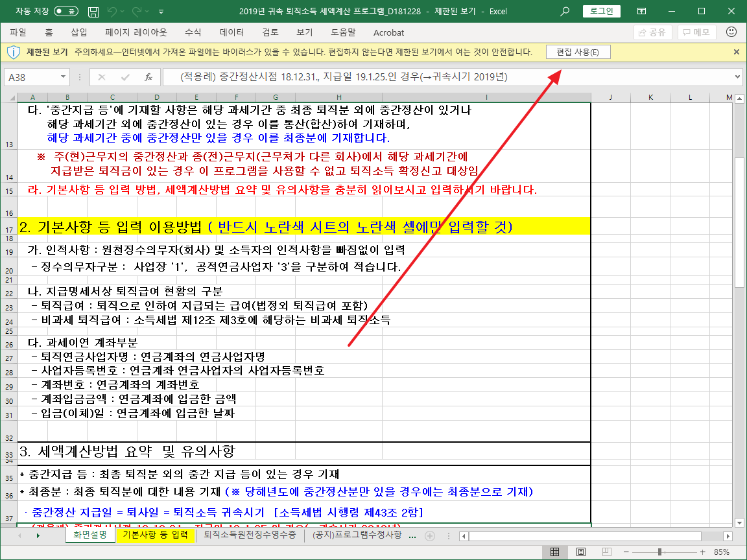Click the Insert Function fx icon

148,77
